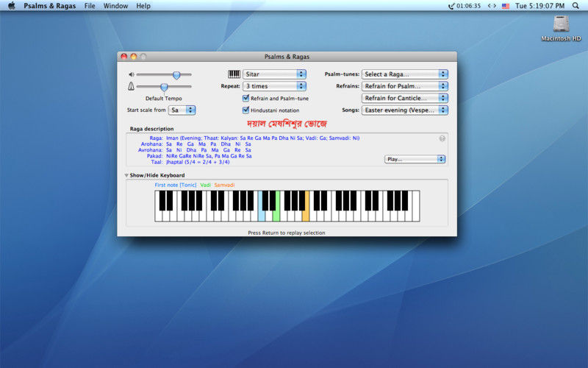The height and width of the screenshot is (368, 588).
Task: Click the Taal Jhaptal text
Action: pos(198,162)
